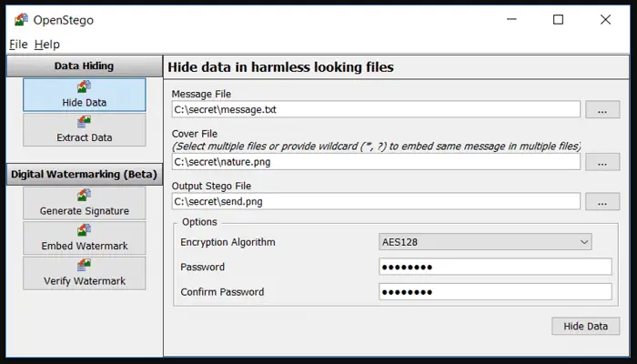Browse for Message File with ellipsis button
The image size is (637, 364).
(x=602, y=110)
